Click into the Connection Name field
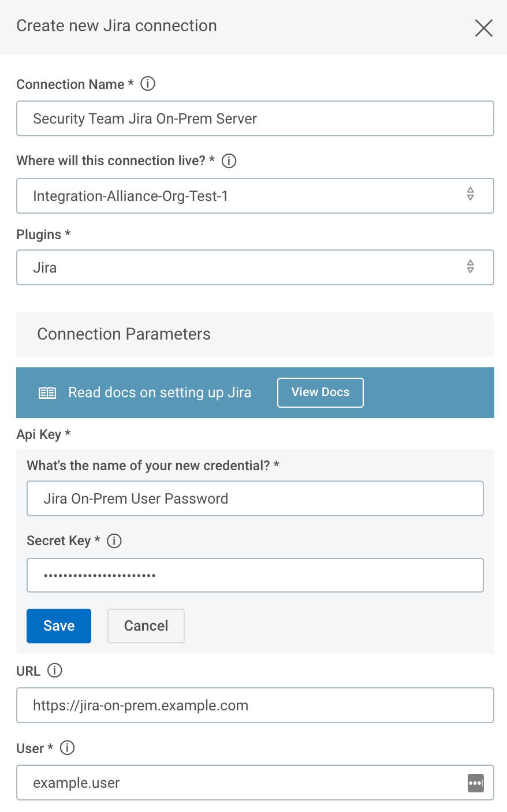Viewport: 507px width, 812px height. click(255, 119)
